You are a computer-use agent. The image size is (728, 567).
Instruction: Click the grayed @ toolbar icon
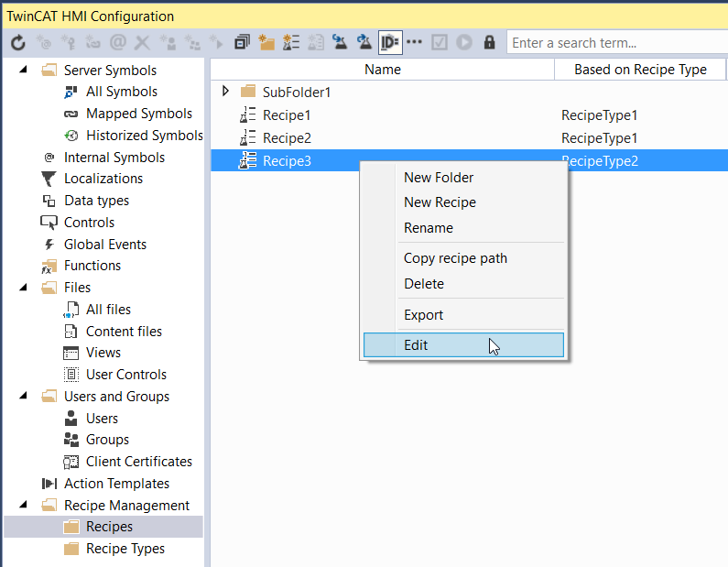118,43
